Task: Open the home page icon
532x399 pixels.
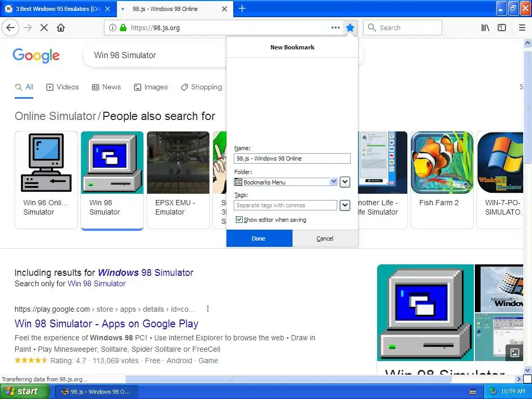Action: [61, 28]
